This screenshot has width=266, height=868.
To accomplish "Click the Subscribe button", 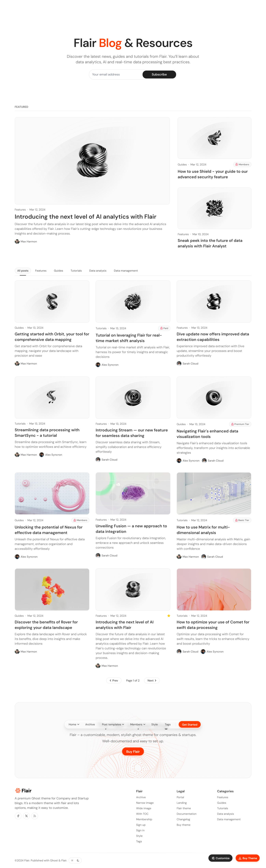I will click(x=159, y=74).
